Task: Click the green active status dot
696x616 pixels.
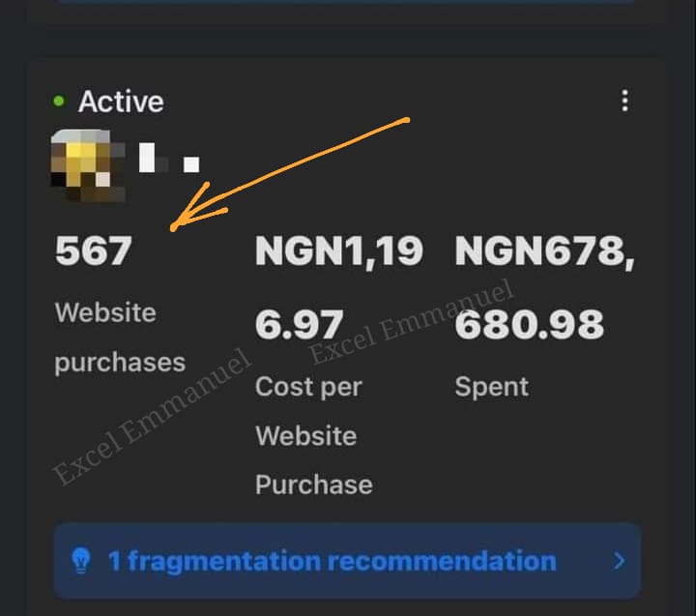Action: click(x=59, y=101)
